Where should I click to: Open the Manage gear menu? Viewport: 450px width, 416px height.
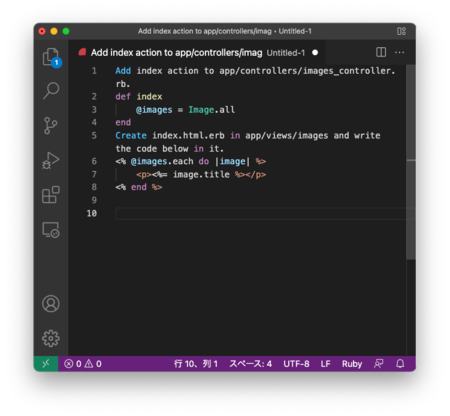click(x=51, y=338)
